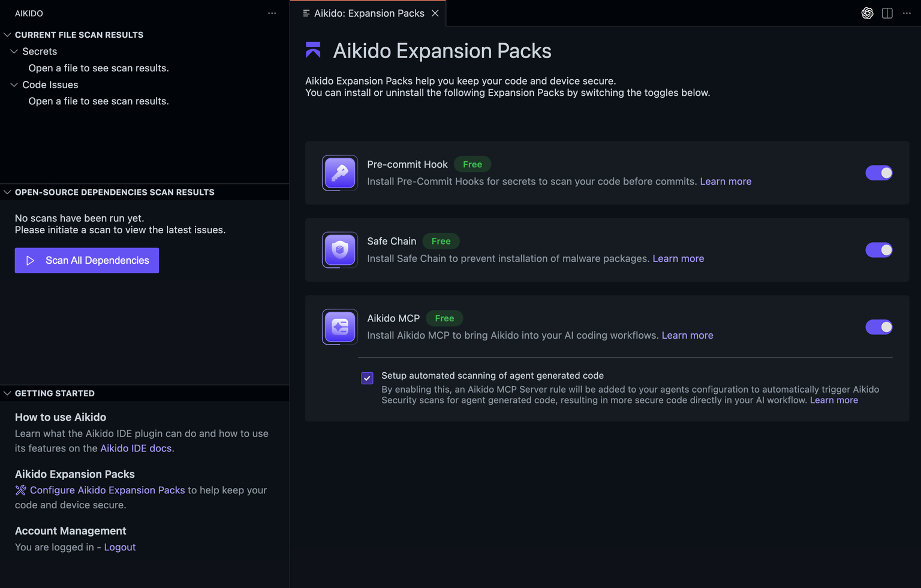This screenshot has height=588, width=921.
Task: Open the Aikido IDE docs link
Action: pos(136,448)
